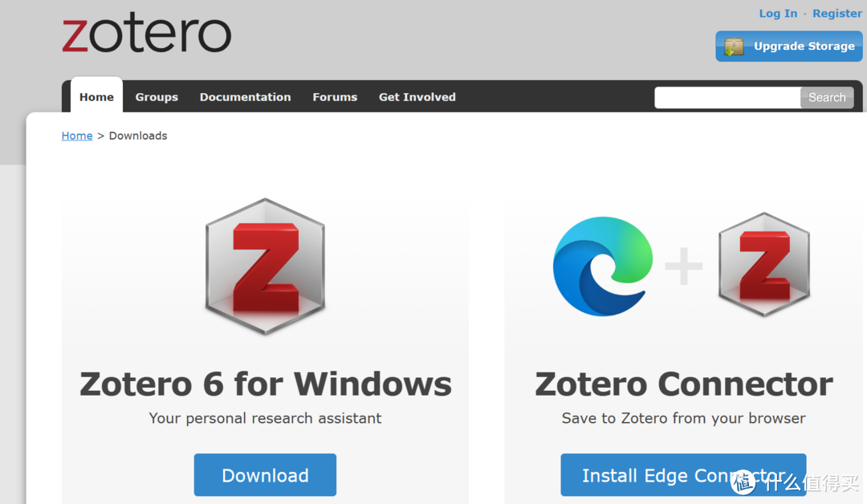Click Install Edge Connector button

click(x=683, y=475)
